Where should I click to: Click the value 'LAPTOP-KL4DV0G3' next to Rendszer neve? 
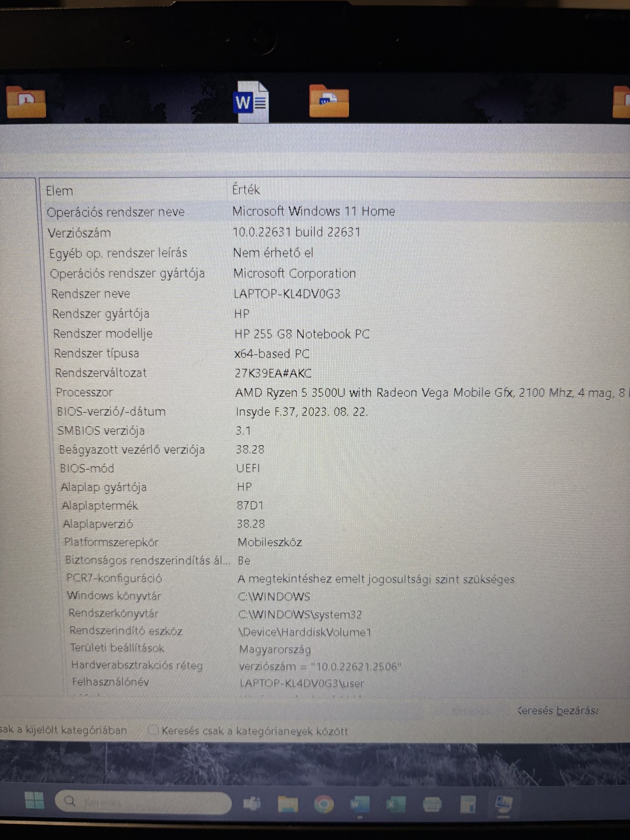287,294
